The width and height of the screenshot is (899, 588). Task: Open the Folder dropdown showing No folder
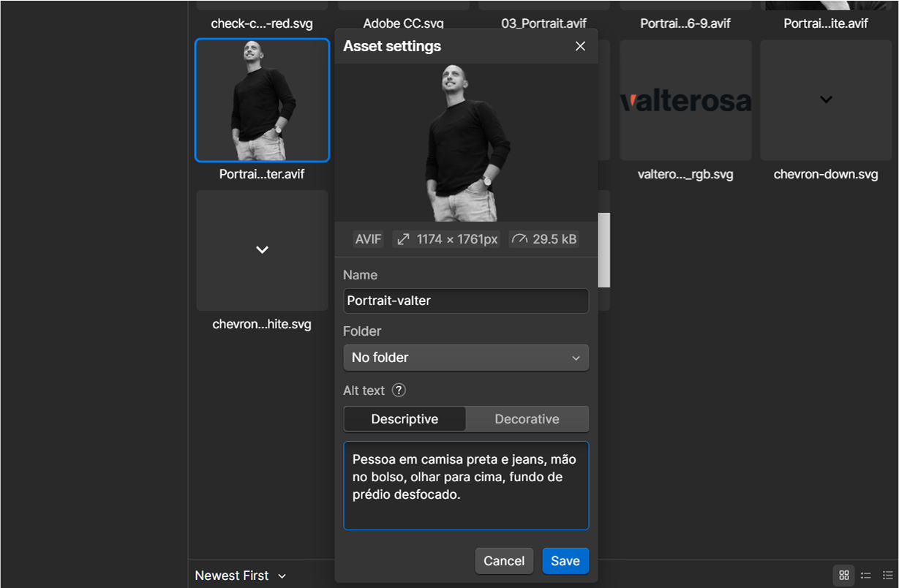[466, 358]
